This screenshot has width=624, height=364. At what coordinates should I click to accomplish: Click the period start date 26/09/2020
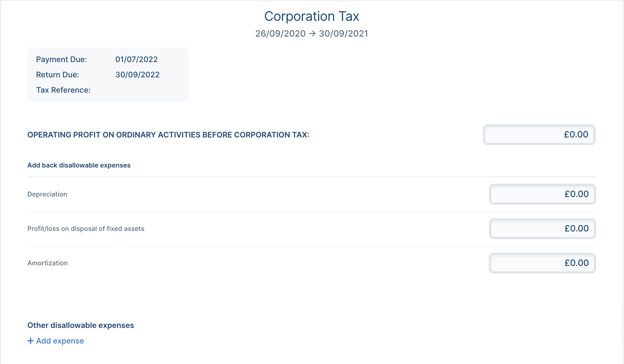pyautogui.click(x=280, y=34)
